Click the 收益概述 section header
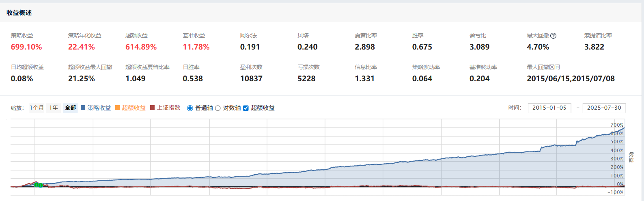Image resolution: width=644 pixels, height=201 pixels. pyautogui.click(x=19, y=13)
